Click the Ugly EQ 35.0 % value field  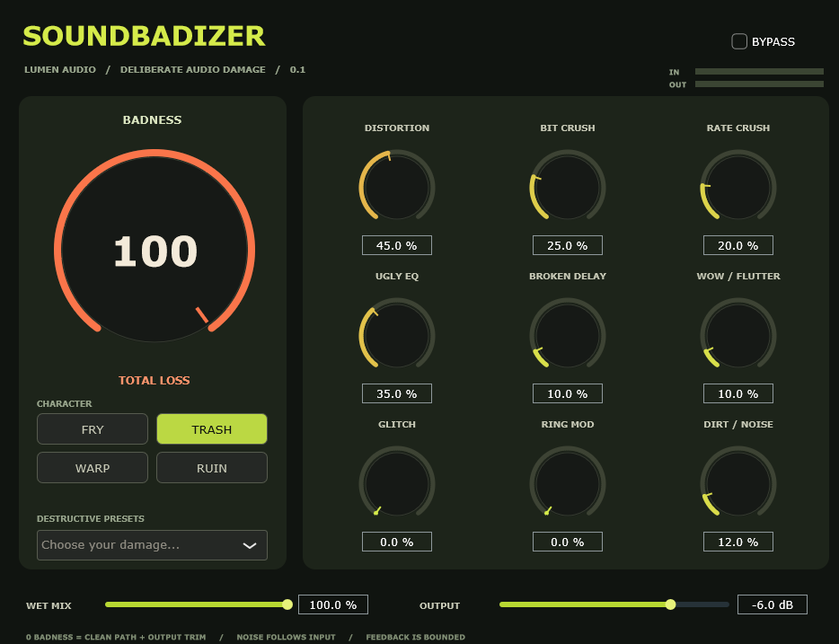point(396,393)
